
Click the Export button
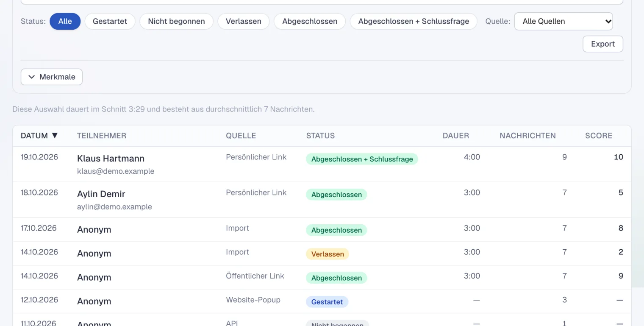(x=603, y=44)
